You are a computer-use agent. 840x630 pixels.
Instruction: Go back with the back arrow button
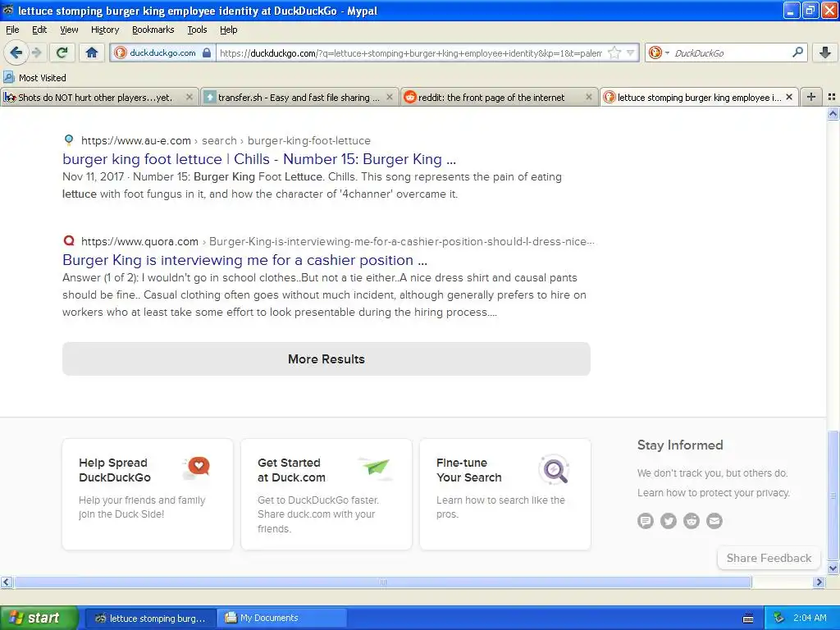pos(16,52)
